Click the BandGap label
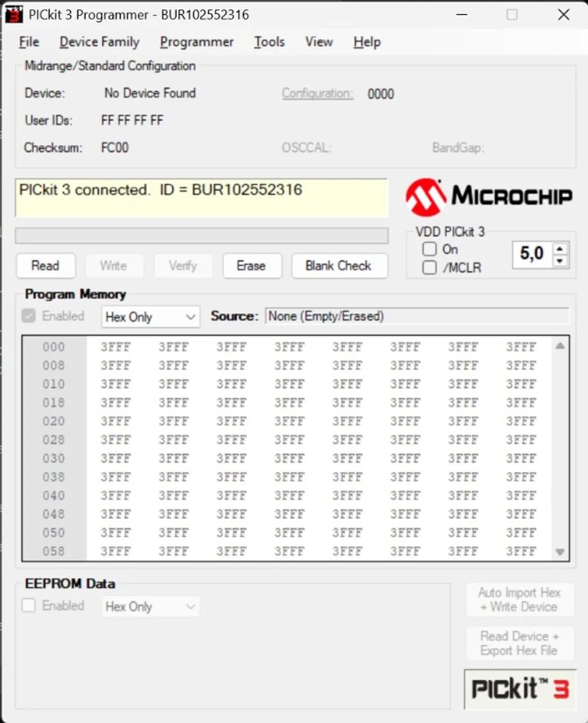 (x=458, y=148)
